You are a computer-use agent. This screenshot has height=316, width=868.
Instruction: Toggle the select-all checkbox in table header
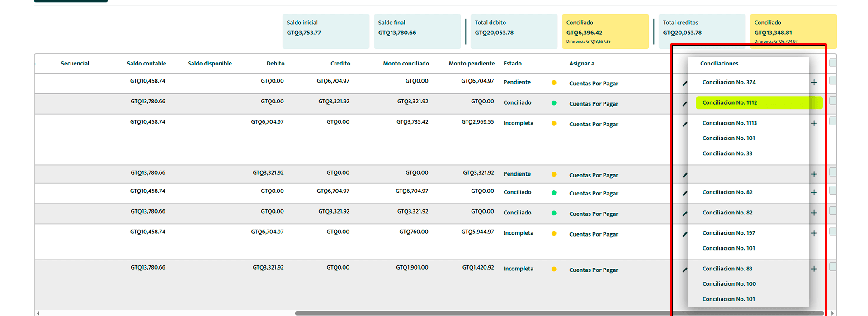[833, 63]
